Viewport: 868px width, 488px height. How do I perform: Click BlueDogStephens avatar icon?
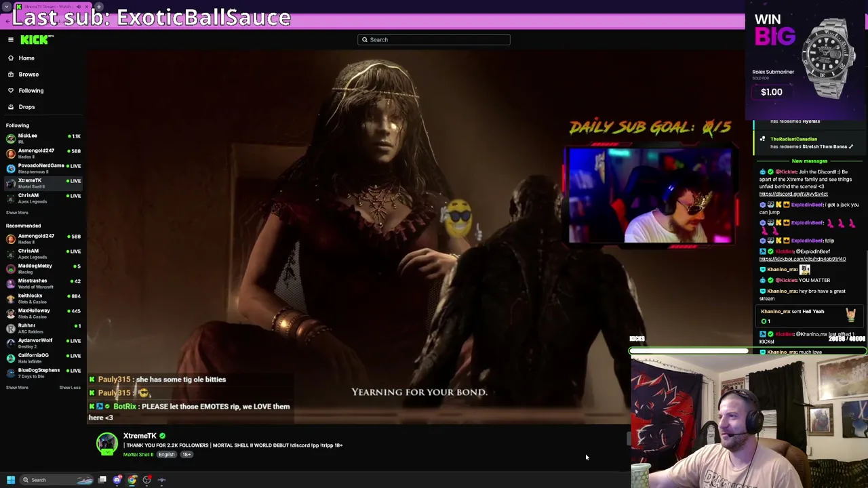[x=11, y=373]
